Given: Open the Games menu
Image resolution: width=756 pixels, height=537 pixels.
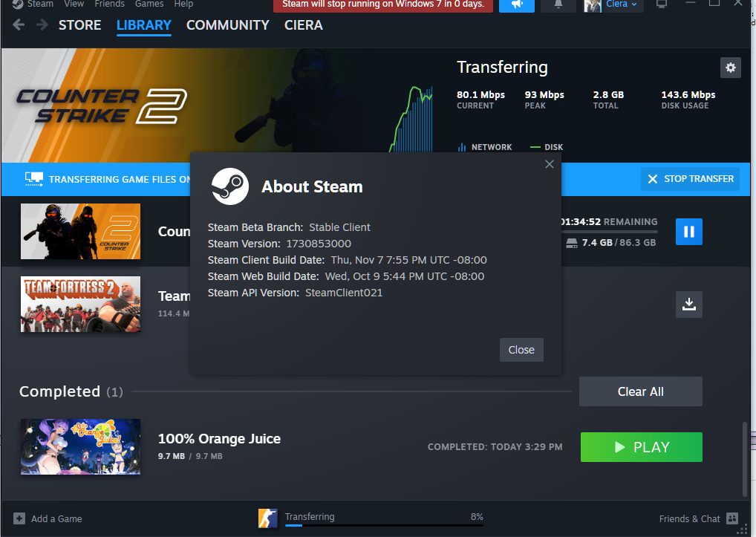Looking at the screenshot, I should tap(149, 4).
